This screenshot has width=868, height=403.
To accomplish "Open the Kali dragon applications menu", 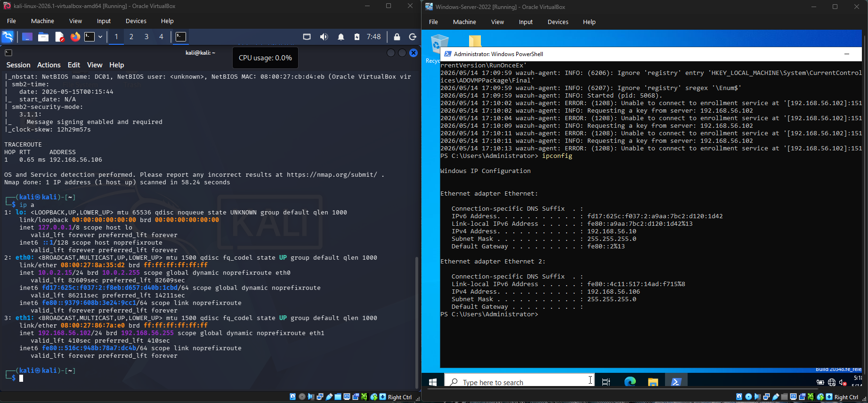I will 8,37.
